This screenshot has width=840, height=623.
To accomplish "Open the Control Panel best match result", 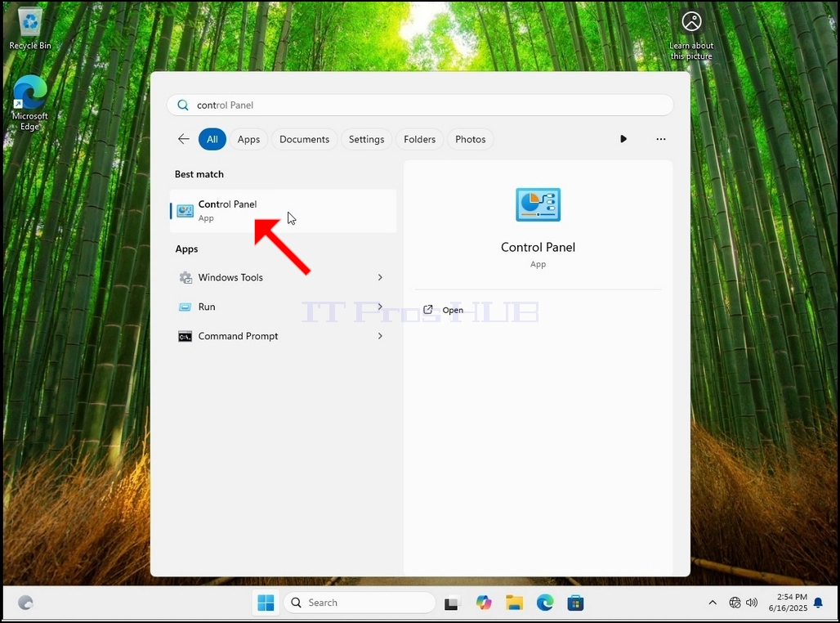I will tap(283, 211).
